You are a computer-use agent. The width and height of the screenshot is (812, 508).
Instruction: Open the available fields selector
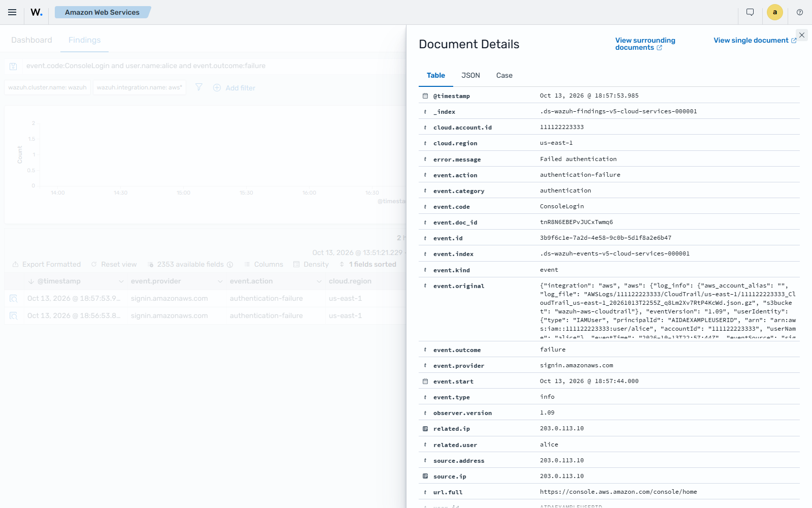click(x=190, y=264)
